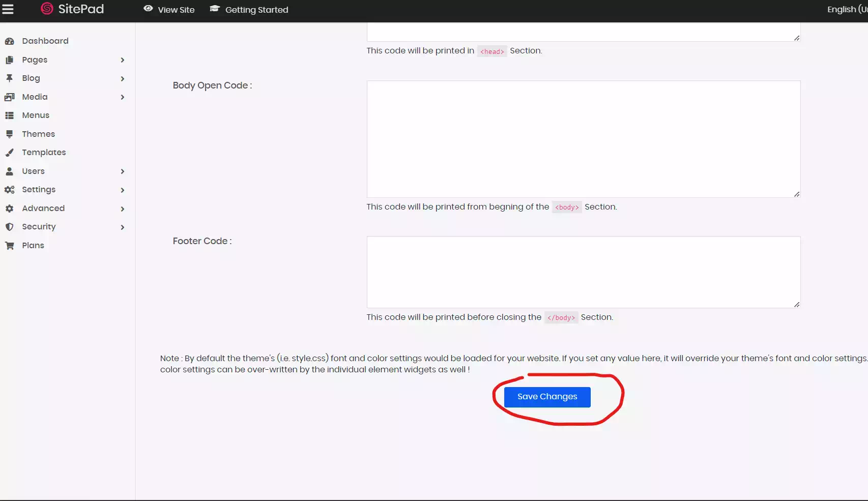
Task: Click the Blog pushpin icon
Action: click(x=9, y=78)
